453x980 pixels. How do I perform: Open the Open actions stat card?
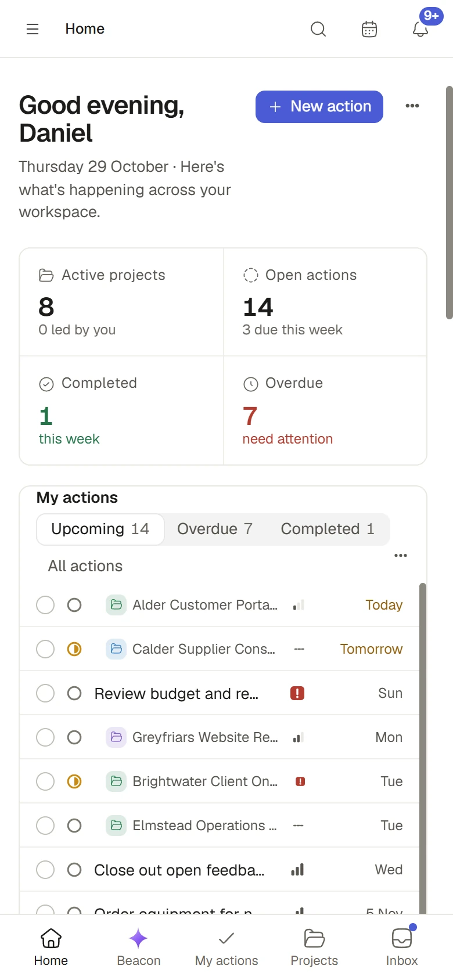point(325,302)
